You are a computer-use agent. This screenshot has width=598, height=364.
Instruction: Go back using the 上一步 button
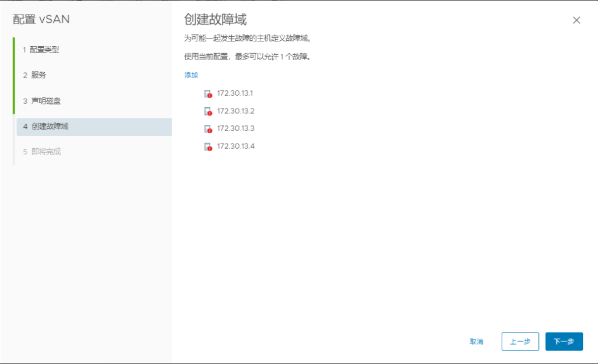coord(520,342)
